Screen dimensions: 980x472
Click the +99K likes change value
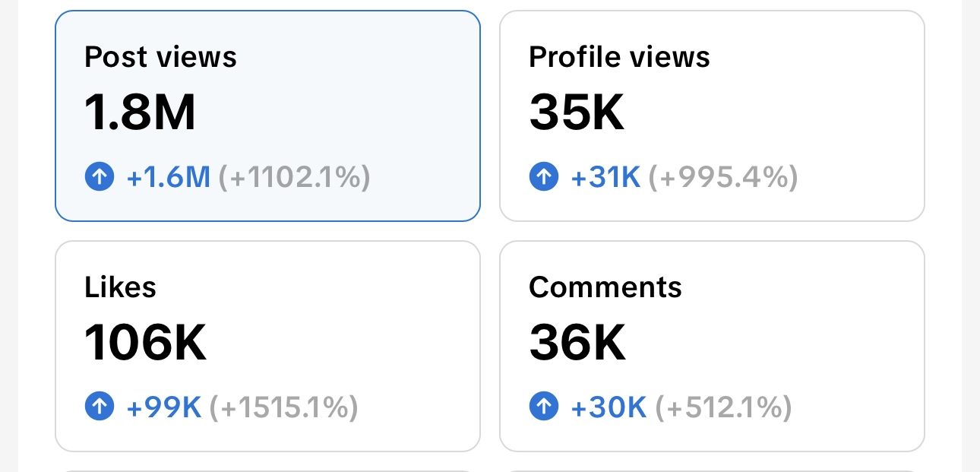point(164,408)
